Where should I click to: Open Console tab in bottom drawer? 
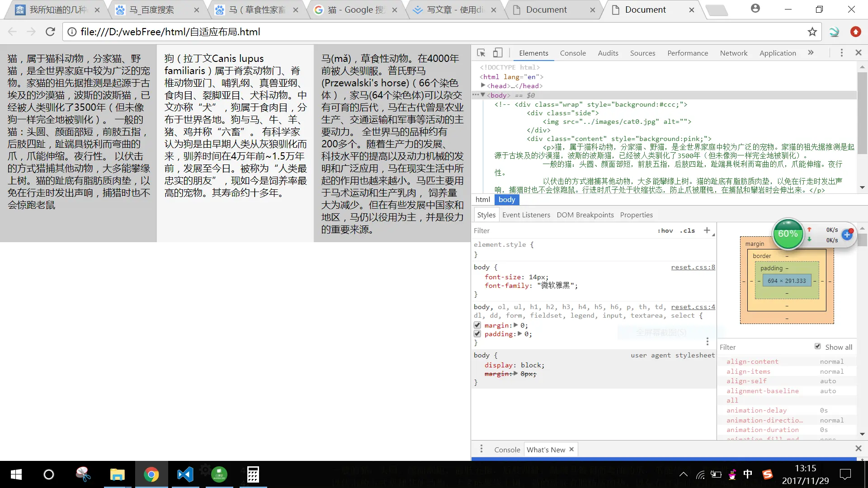click(x=507, y=450)
